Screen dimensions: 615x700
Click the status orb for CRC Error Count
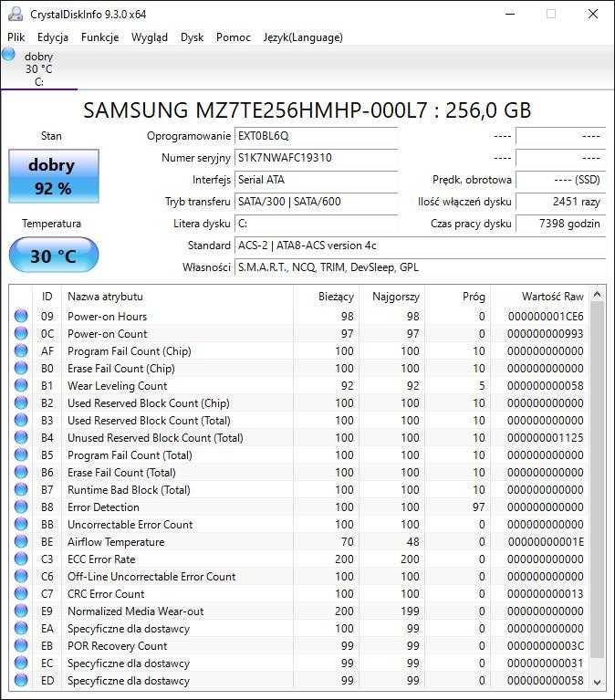(21, 594)
